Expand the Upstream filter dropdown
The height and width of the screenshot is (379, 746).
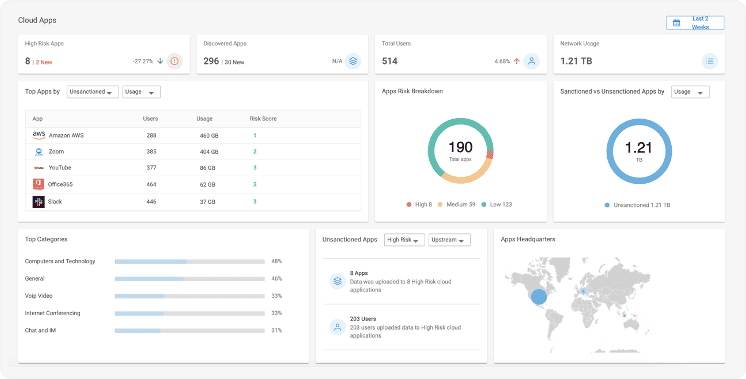tap(449, 240)
